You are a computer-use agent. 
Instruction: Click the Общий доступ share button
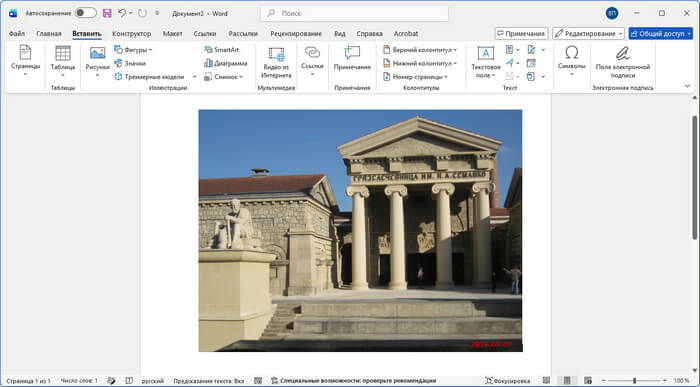[661, 33]
